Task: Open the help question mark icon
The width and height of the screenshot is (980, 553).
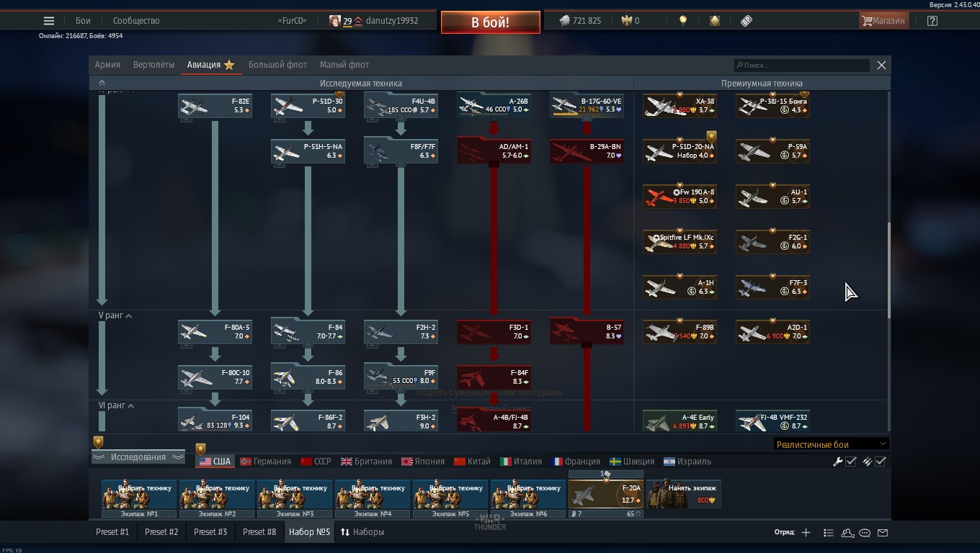Action: coord(932,21)
